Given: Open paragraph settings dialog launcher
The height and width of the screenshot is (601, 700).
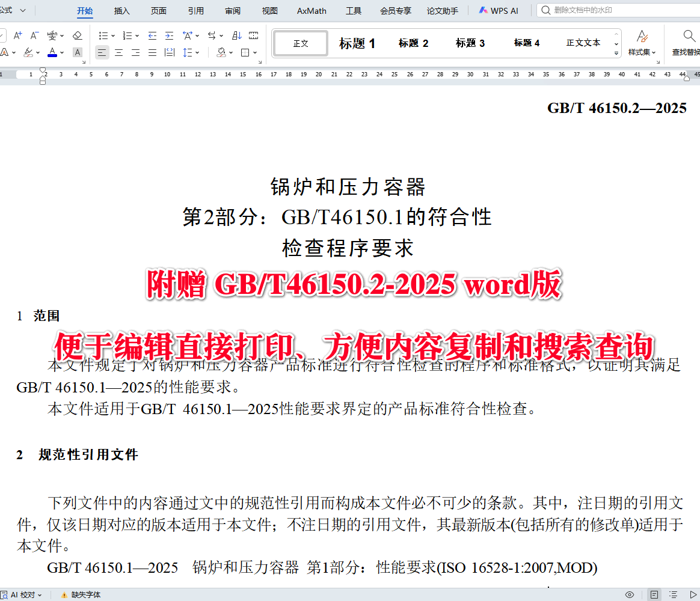Looking at the screenshot, I should (x=260, y=63).
